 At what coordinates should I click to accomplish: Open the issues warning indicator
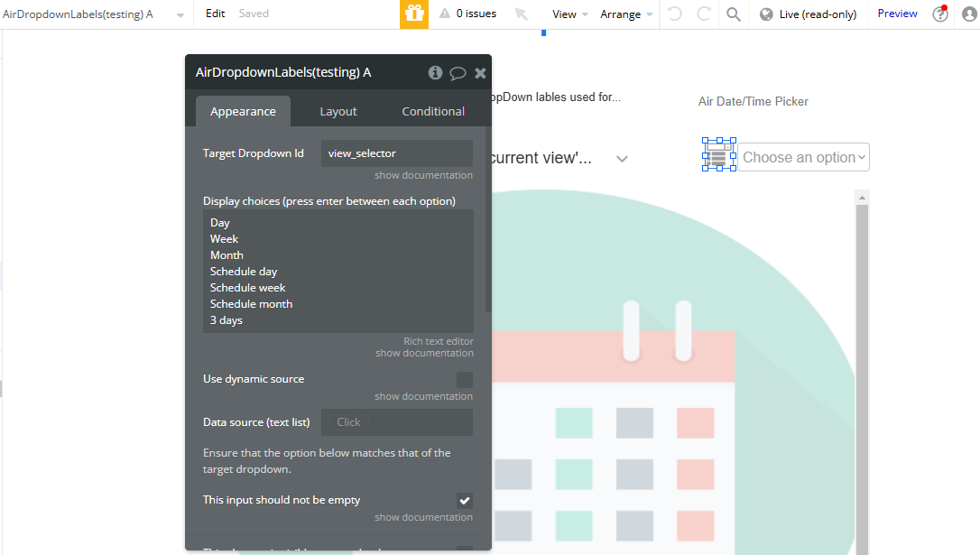(x=467, y=14)
